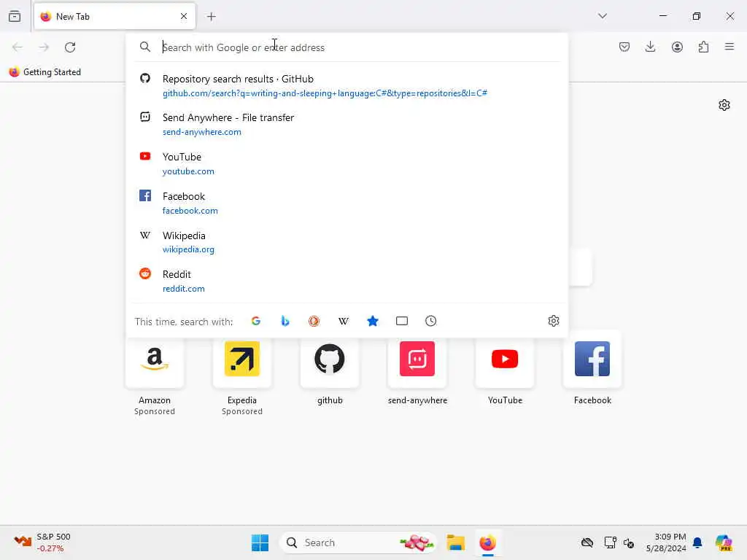
Task: Select Repository search results GitHub suggestion
Action: click(347, 85)
